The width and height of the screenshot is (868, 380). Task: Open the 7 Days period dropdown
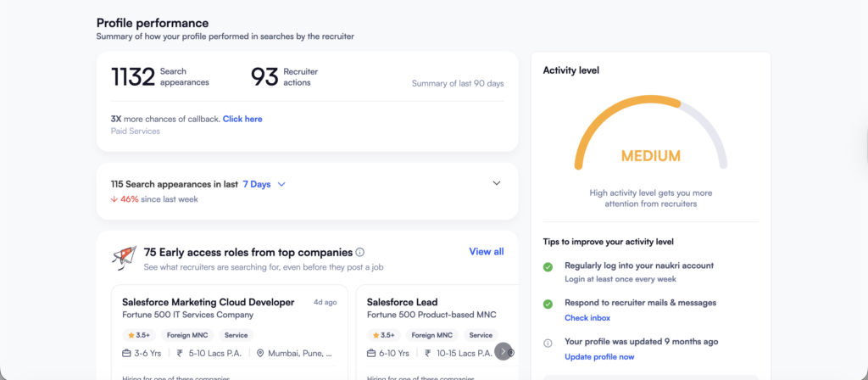pyautogui.click(x=264, y=183)
